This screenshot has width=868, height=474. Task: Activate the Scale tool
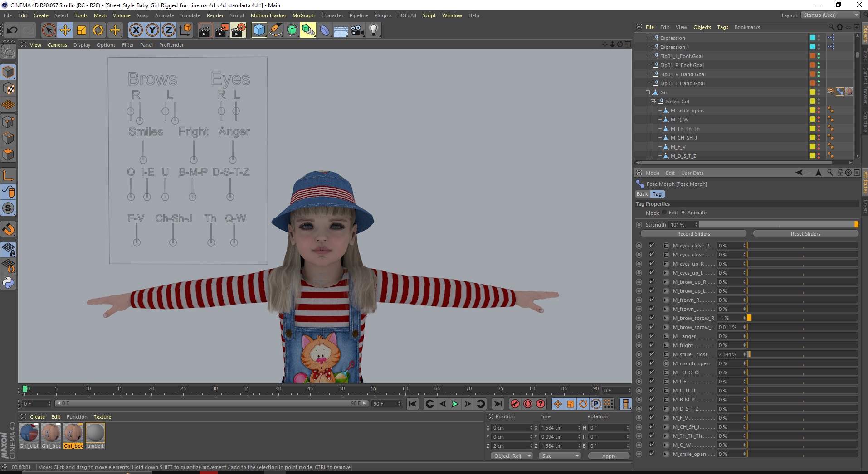pos(82,30)
